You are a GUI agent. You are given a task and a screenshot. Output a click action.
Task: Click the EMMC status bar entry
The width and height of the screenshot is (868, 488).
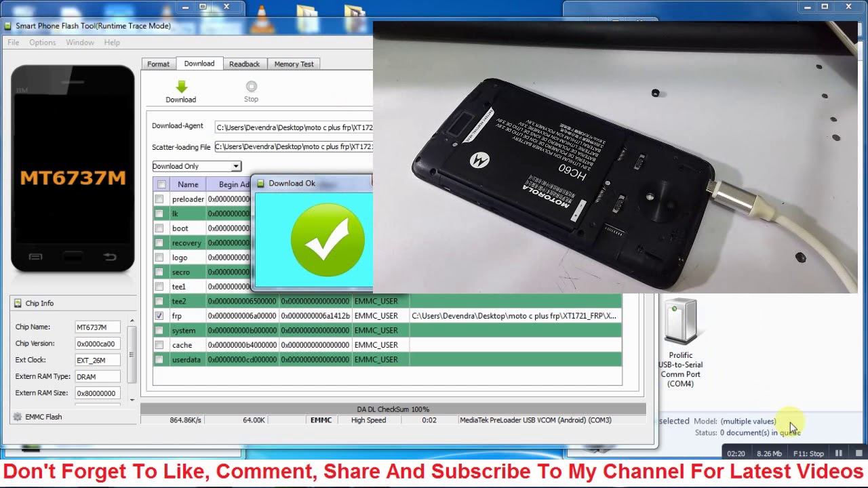pyautogui.click(x=321, y=420)
